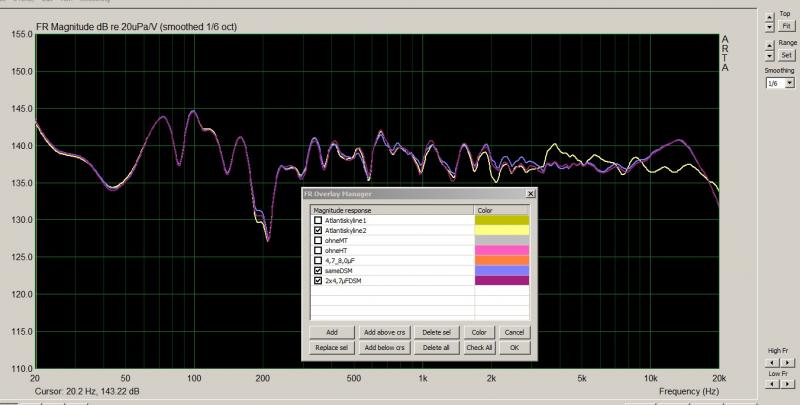Uncheck the sameDSM overlay
Screen dimensions: 800x405
(318, 271)
